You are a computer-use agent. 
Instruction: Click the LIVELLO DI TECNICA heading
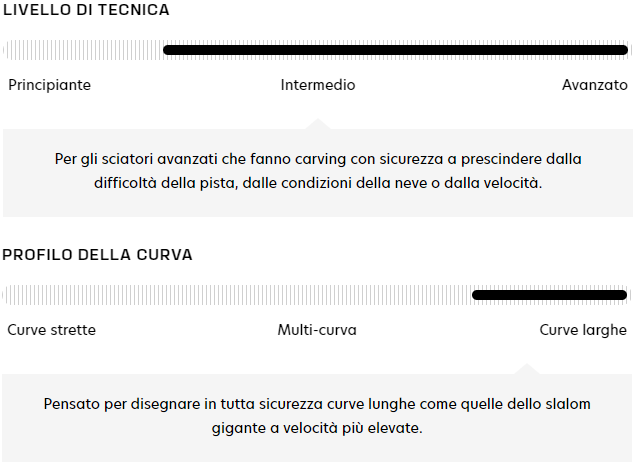click(x=86, y=10)
